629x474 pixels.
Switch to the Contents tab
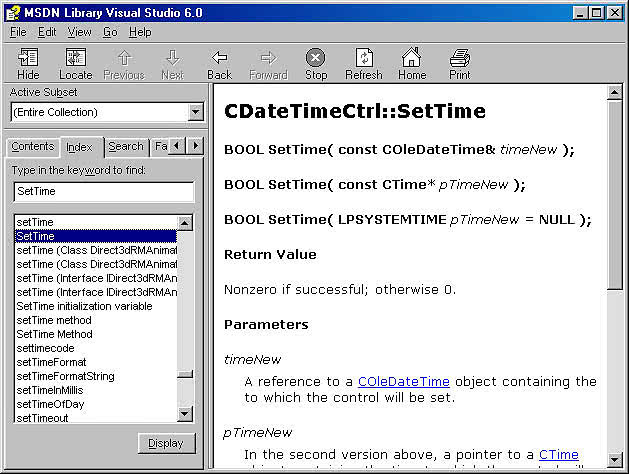32,146
